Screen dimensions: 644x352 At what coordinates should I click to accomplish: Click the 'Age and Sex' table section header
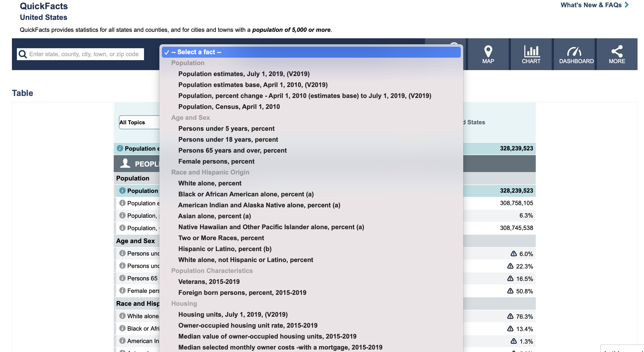(x=135, y=241)
